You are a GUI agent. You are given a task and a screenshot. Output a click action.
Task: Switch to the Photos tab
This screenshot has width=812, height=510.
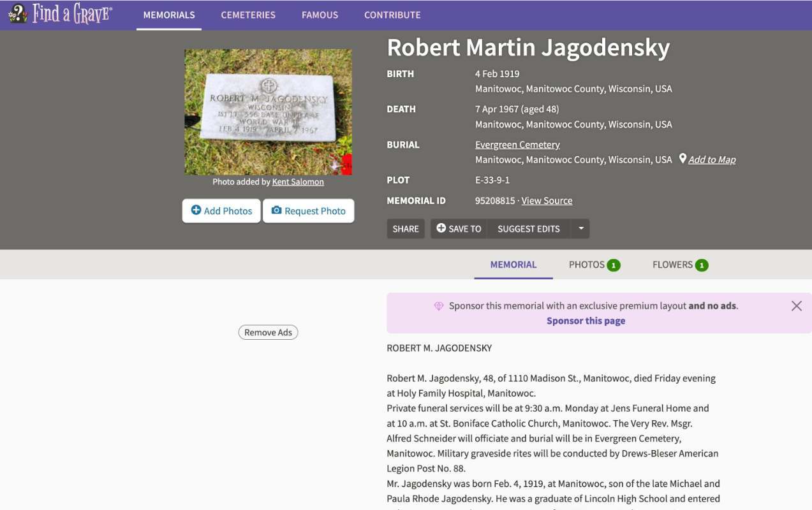tap(594, 265)
